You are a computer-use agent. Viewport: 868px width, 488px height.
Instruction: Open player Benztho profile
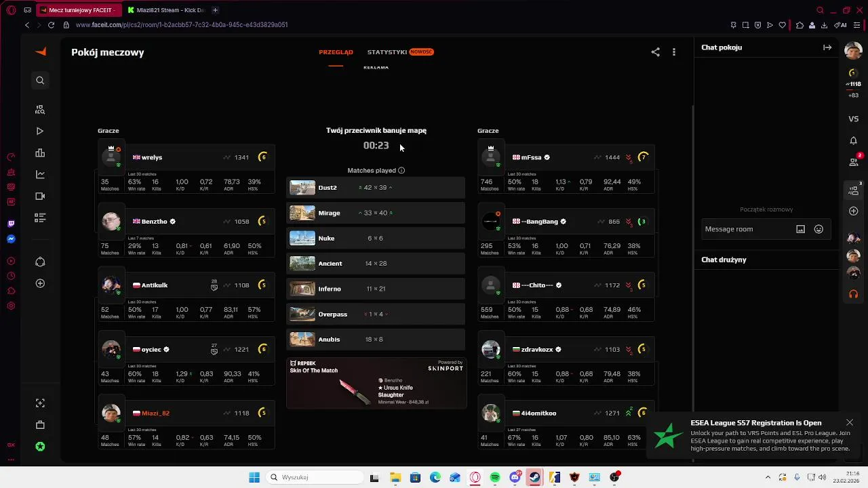(155, 222)
